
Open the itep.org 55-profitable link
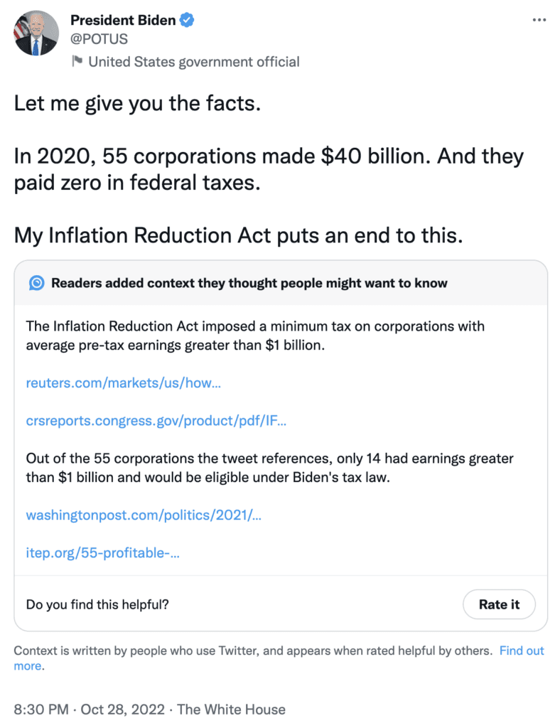pos(102,552)
